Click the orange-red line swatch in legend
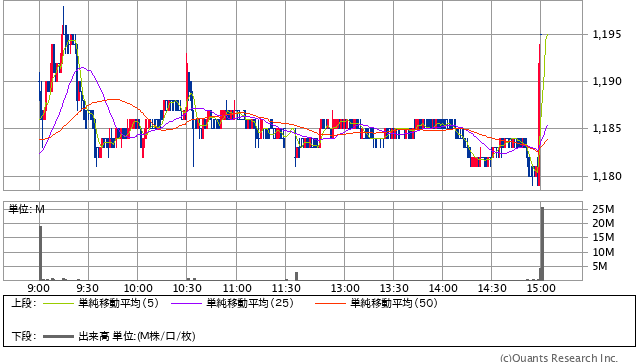The width and height of the screenshot is (638, 362). pyautogui.click(x=330, y=303)
